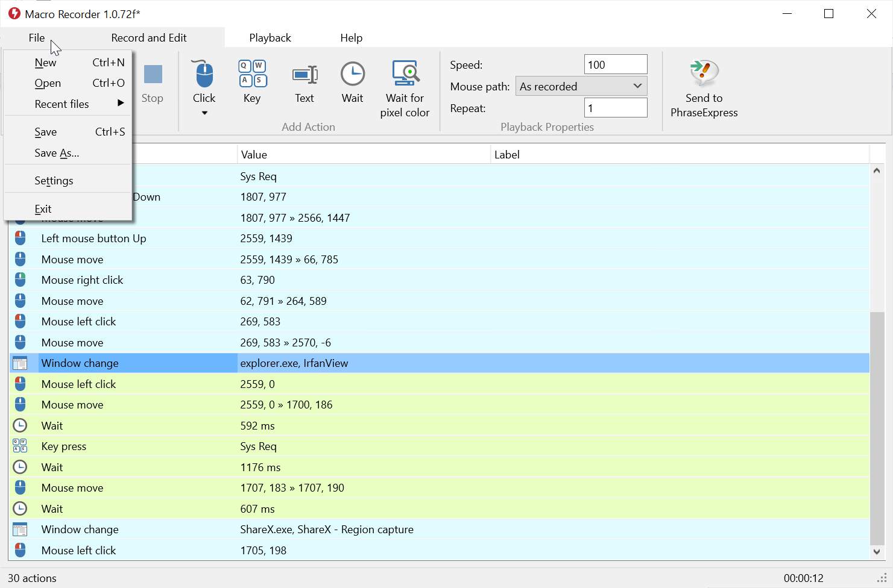Click window icon of ShareX Window change row
Screen dimensions: 893x588
[x=20, y=530]
